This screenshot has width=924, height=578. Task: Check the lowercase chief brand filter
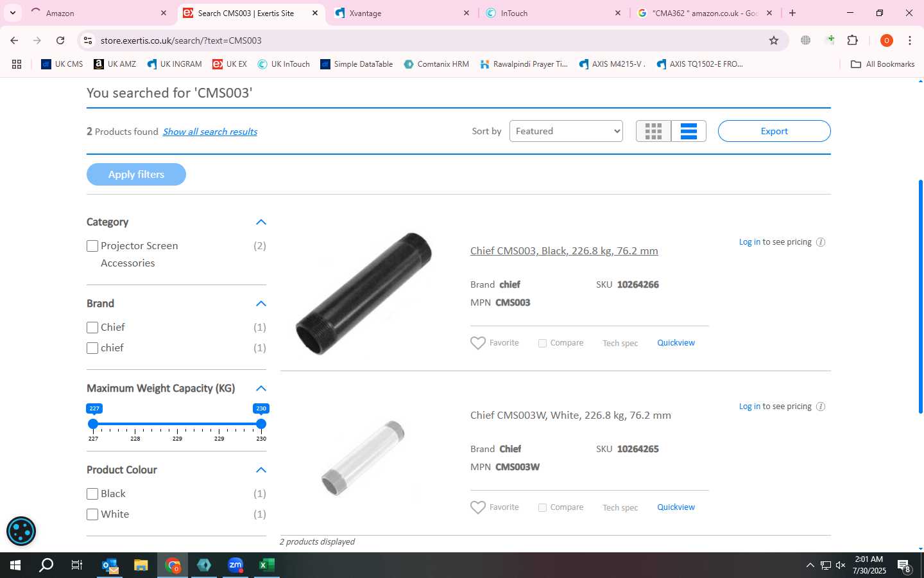[x=92, y=348]
